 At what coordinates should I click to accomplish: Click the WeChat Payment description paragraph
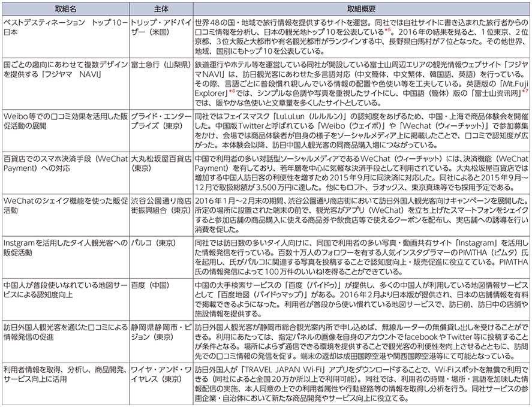(x=361, y=173)
